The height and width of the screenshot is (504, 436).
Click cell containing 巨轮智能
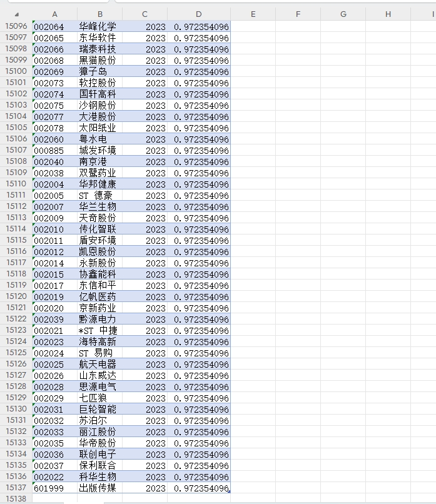pyautogui.click(x=99, y=408)
